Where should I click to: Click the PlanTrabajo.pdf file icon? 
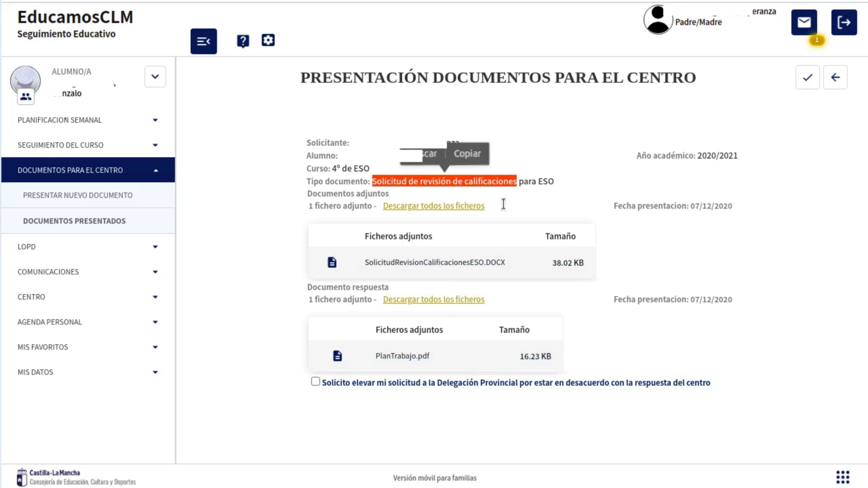[x=337, y=356]
